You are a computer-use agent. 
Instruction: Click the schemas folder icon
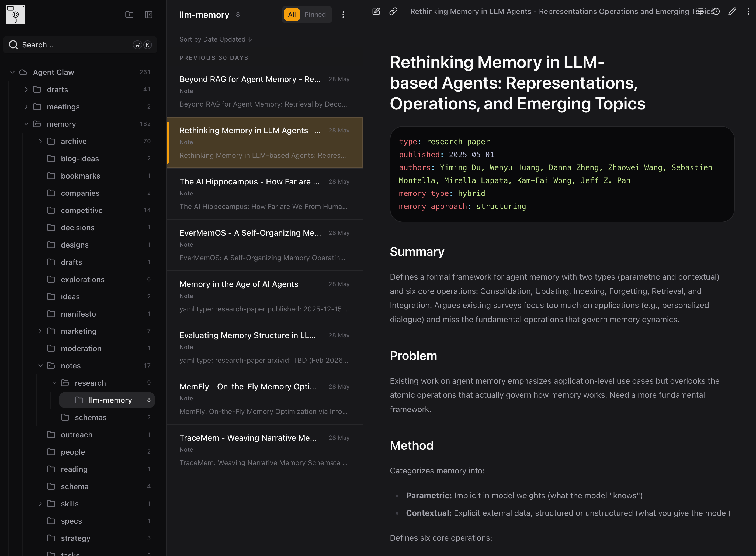[x=65, y=417]
